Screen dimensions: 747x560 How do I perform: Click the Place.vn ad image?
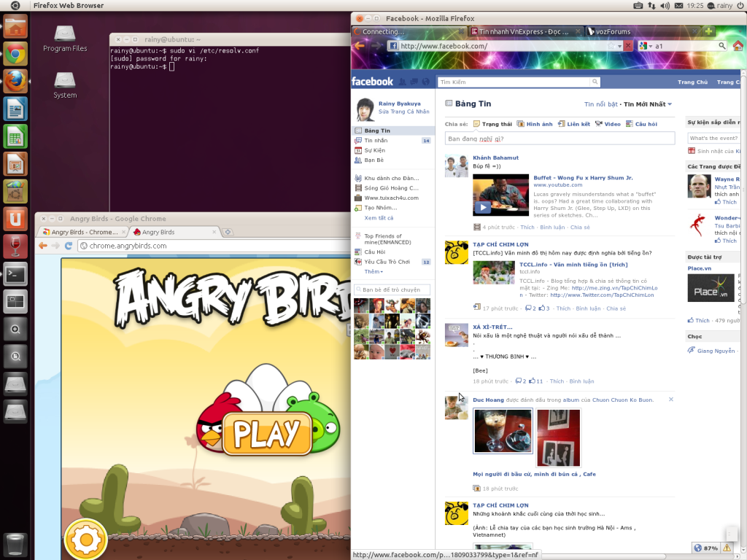[711, 287]
